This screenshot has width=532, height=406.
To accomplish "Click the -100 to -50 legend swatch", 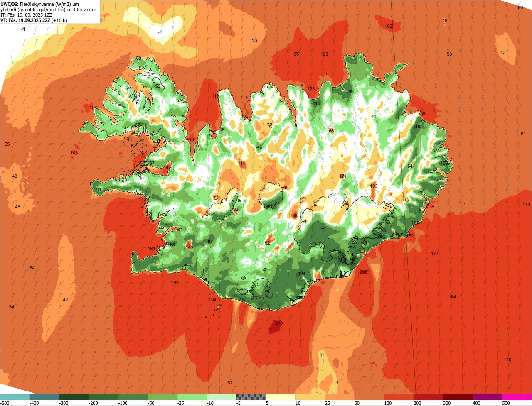I will pyautogui.click(x=133, y=397).
